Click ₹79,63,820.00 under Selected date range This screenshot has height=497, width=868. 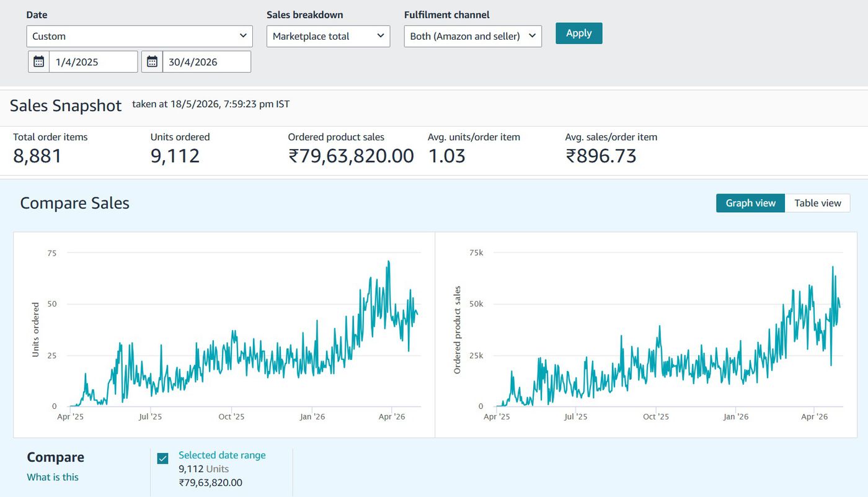tap(211, 483)
